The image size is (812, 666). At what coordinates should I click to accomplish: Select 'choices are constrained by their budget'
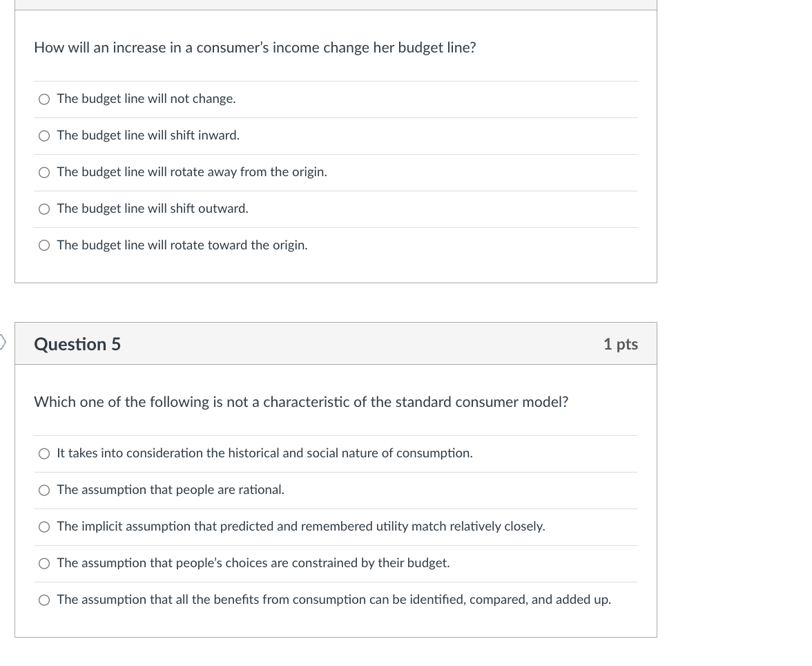pyautogui.click(x=44, y=564)
